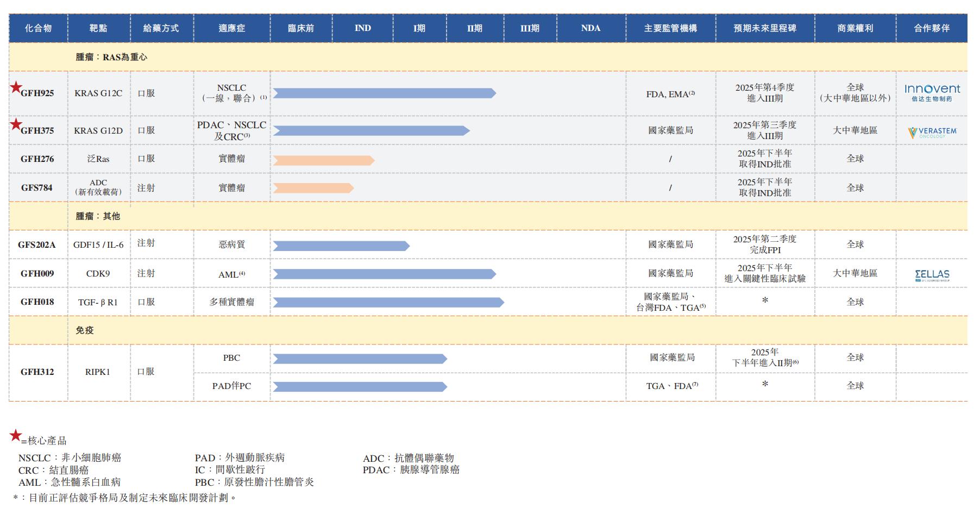Click the FDA, EMA regulator cell
This screenshot has width=980, height=514.
tap(670, 94)
